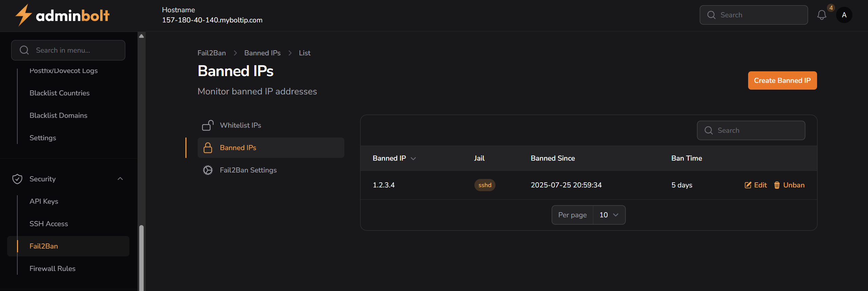Click the Edit pencil icon for 1.2.3.4
This screenshot has width=868, height=291.
click(x=748, y=185)
